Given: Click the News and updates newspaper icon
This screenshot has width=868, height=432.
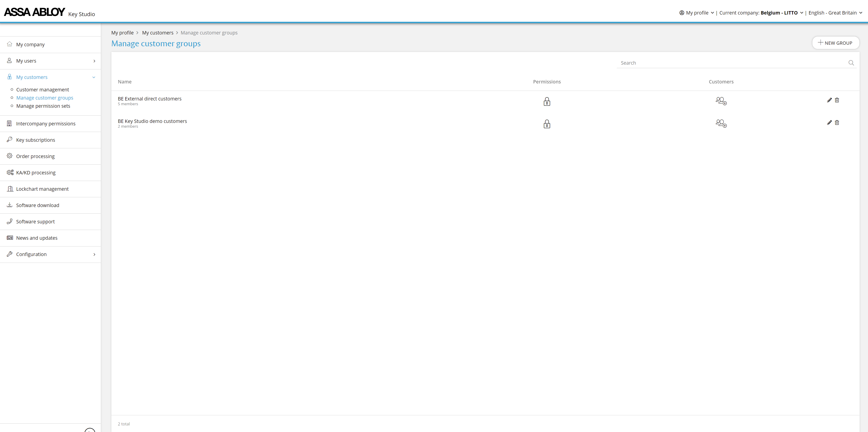Looking at the screenshot, I should pyautogui.click(x=10, y=238).
